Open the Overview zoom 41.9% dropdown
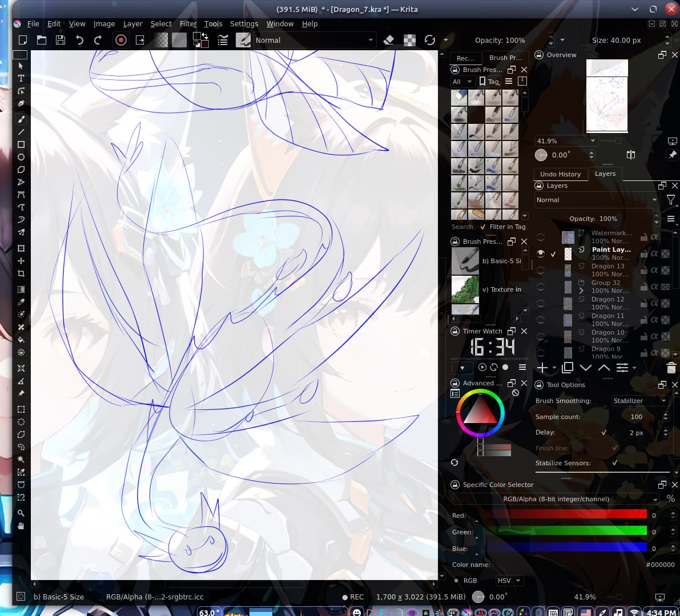Screen dimensions: 680x616 point(566,141)
